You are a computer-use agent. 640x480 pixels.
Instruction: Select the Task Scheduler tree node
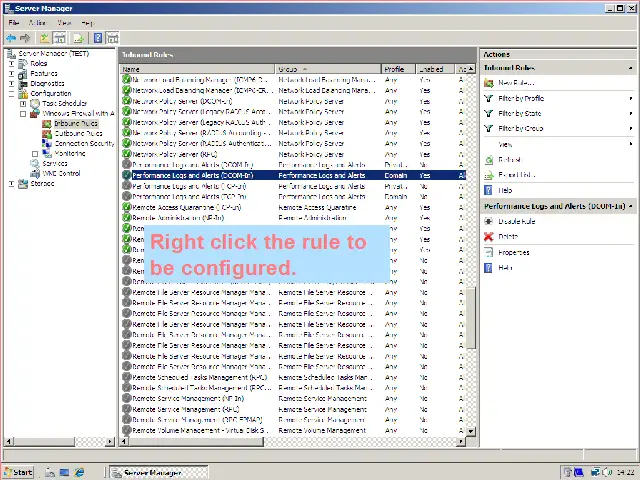[64, 103]
